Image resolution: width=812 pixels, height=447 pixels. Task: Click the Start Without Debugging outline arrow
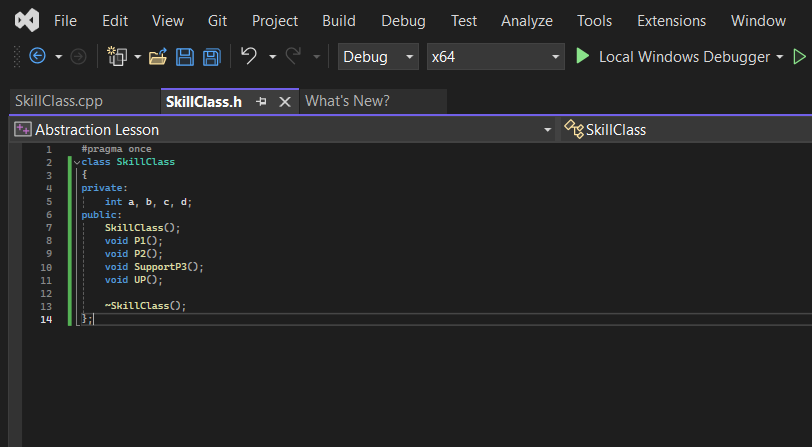click(800, 56)
